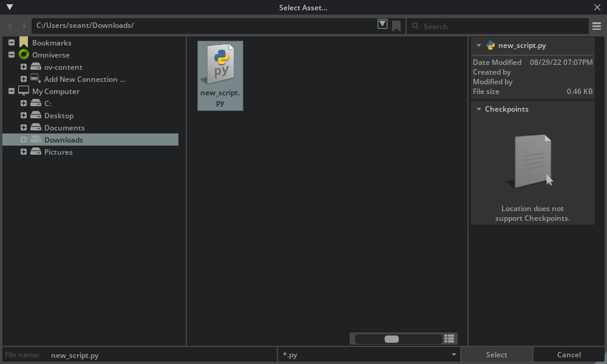Open the options hamburger menu

point(597,25)
